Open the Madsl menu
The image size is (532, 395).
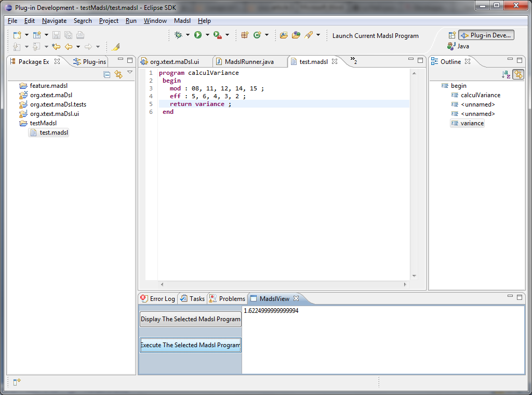point(182,21)
